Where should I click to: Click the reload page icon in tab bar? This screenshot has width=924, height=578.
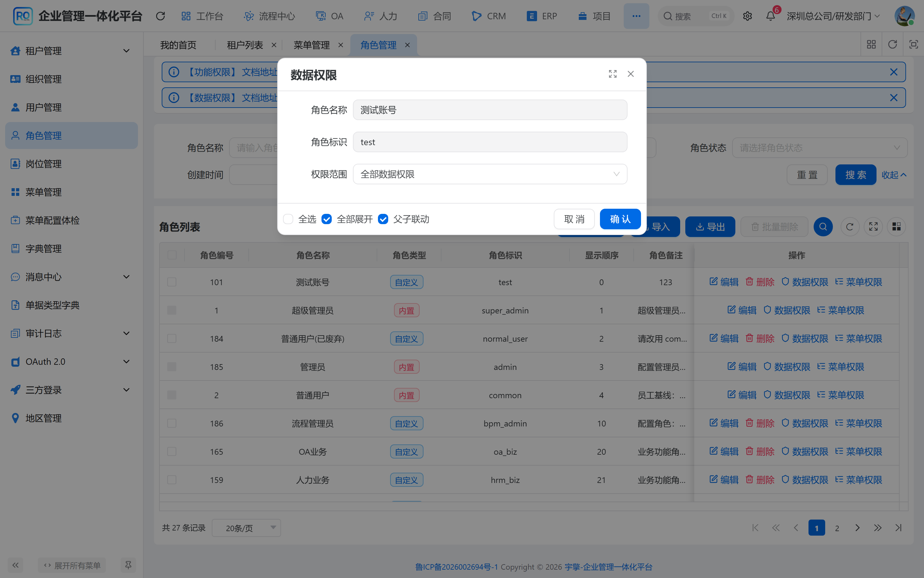[x=892, y=45]
